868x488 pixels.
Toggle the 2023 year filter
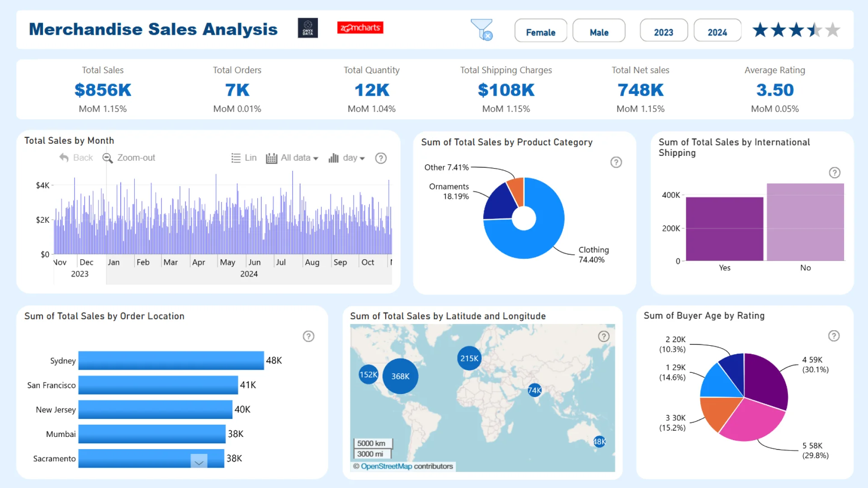click(x=664, y=31)
